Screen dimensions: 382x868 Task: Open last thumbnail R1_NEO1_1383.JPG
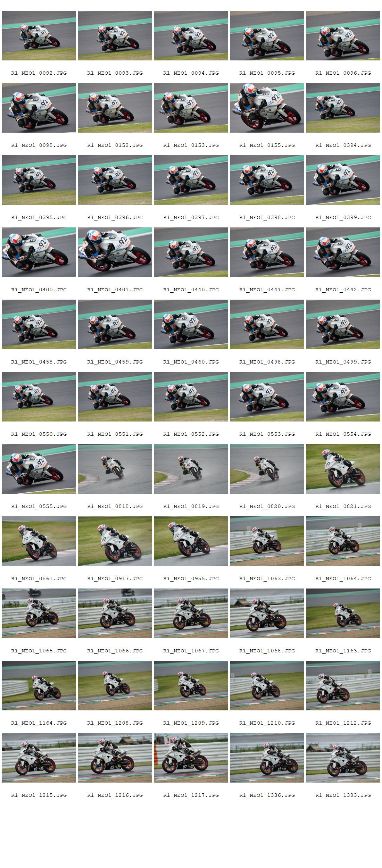pos(343,758)
